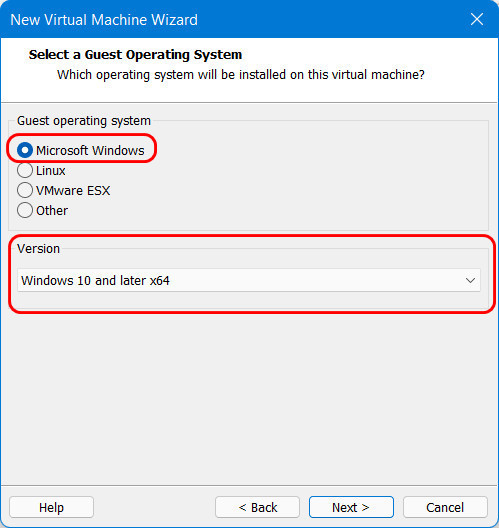The image size is (499, 528).
Task: Click the "Which operating system will be installed" subtitle
Action: coord(241,74)
